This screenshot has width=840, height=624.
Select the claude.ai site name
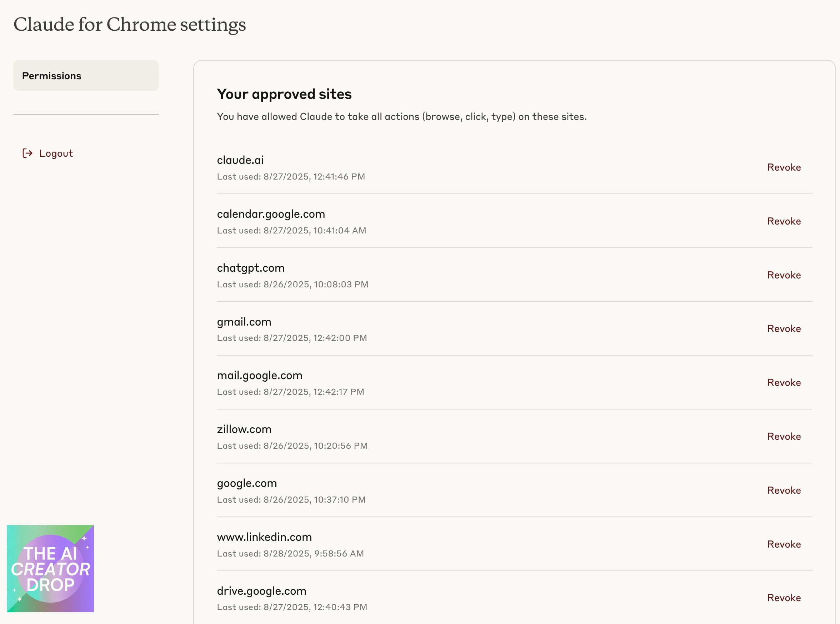tap(240, 160)
